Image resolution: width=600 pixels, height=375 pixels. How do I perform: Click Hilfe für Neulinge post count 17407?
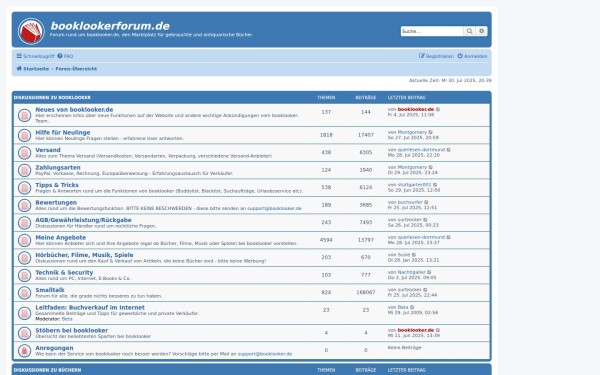click(x=365, y=135)
